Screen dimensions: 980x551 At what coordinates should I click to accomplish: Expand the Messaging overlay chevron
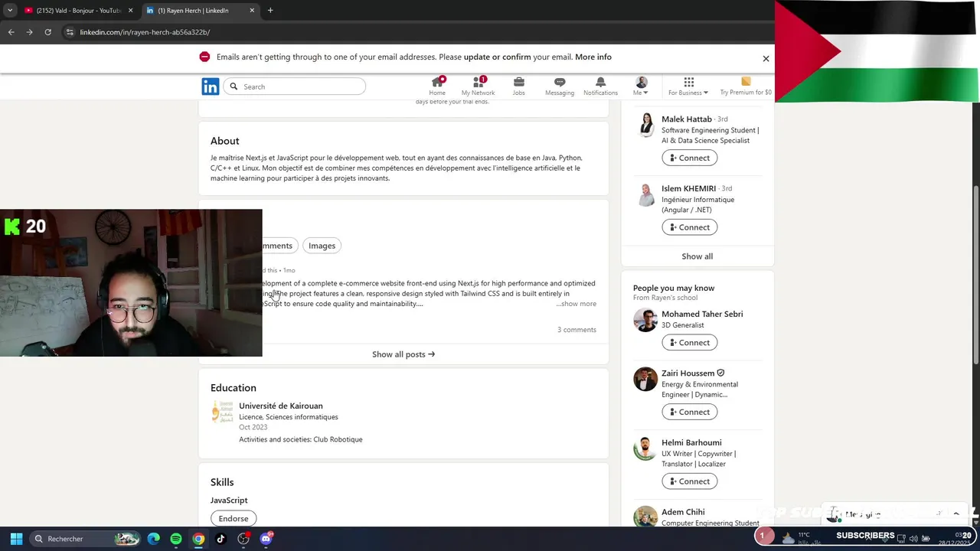click(x=956, y=514)
